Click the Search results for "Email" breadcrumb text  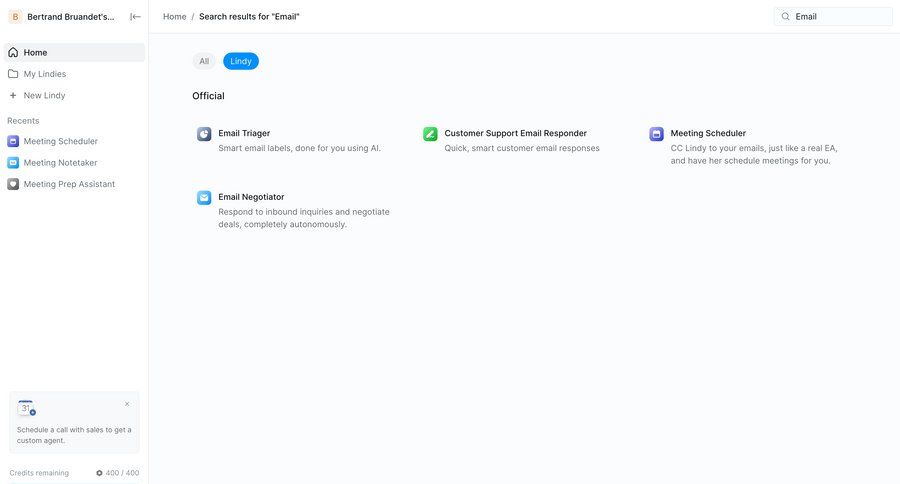coord(249,17)
